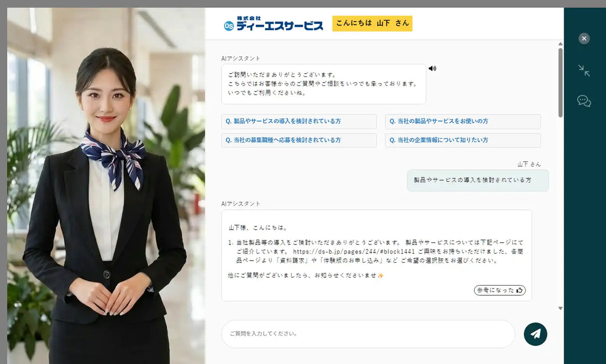Screen dimensions: 606x364
Task: Click the chat scrollbar thumb
Action: click(x=560, y=83)
